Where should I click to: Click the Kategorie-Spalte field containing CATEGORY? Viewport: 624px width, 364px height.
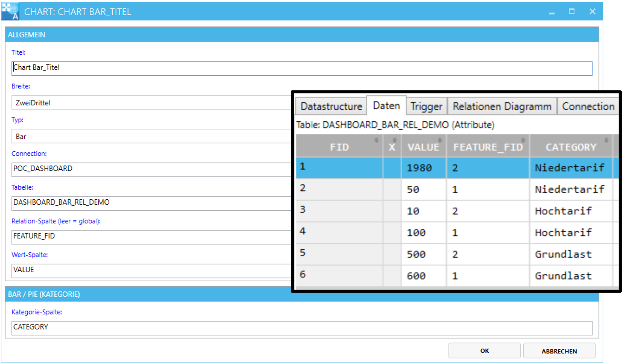coord(302,328)
